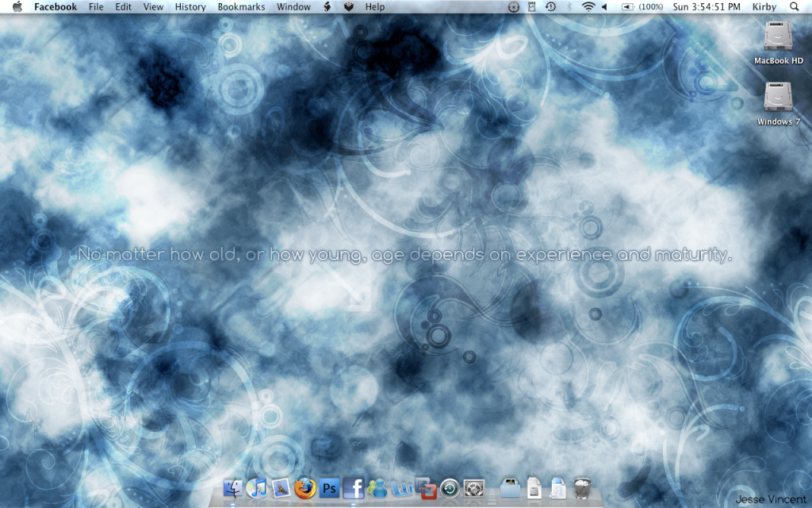Click the circular status icon in menu bar
812x508 pixels.
coord(514,6)
